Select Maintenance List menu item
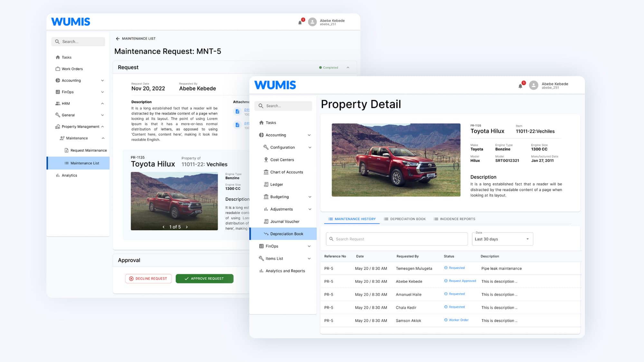644x362 pixels. pyautogui.click(x=78, y=163)
